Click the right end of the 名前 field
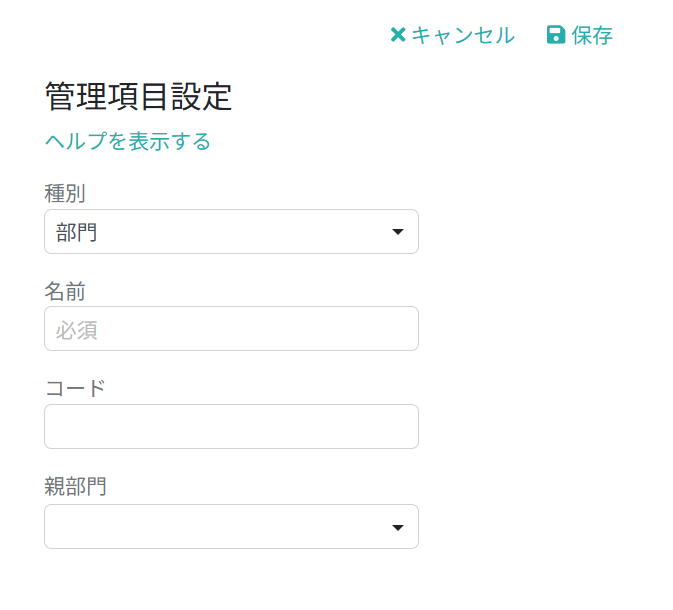This screenshot has width=673, height=610. click(405, 329)
